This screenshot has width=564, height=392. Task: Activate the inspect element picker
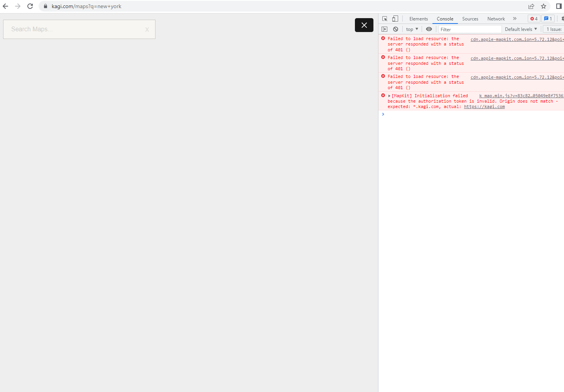[x=385, y=19]
